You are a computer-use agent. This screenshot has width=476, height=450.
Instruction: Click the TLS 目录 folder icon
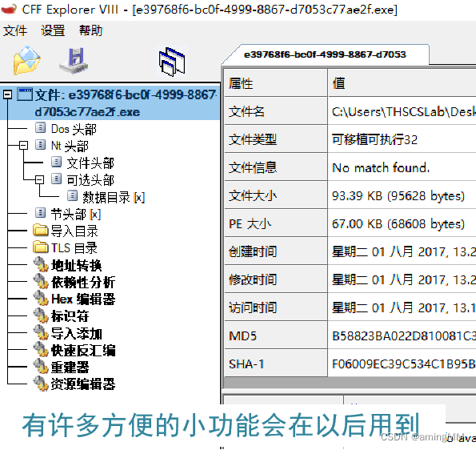[x=41, y=247]
